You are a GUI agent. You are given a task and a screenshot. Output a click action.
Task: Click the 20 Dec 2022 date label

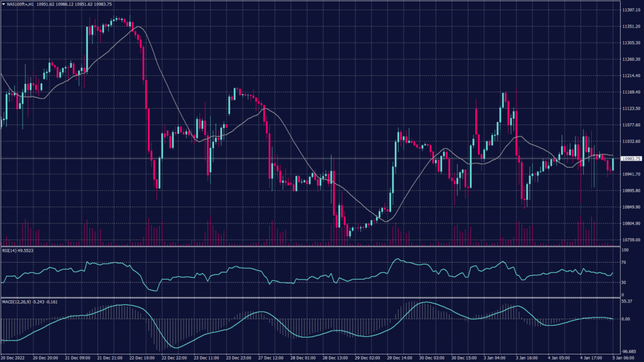(x=14, y=357)
